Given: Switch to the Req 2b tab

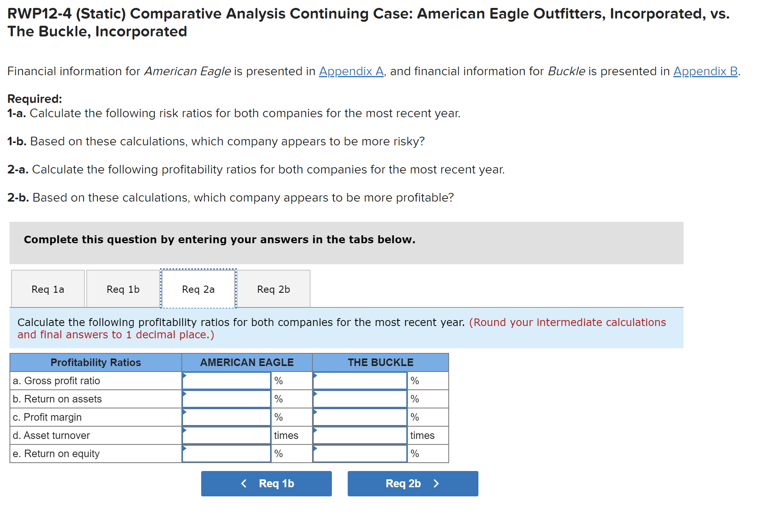Looking at the screenshot, I should click(x=274, y=289).
